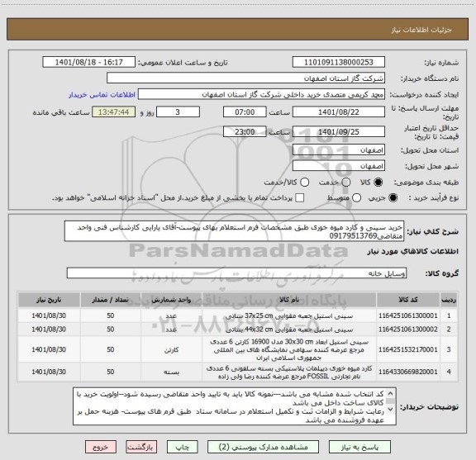Screen dimensions: 476x460
Task: Click item name with 30x30 cm model 16900
Action: (289, 349)
